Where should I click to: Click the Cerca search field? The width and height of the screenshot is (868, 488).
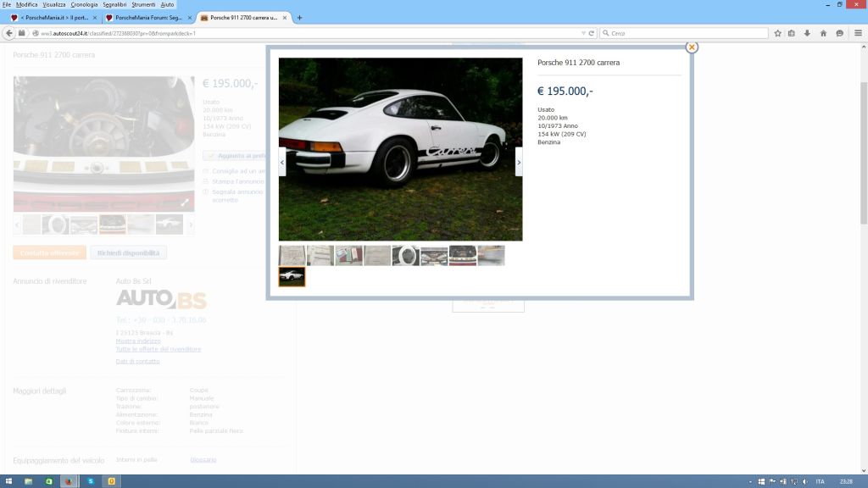click(x=684, y=33)
